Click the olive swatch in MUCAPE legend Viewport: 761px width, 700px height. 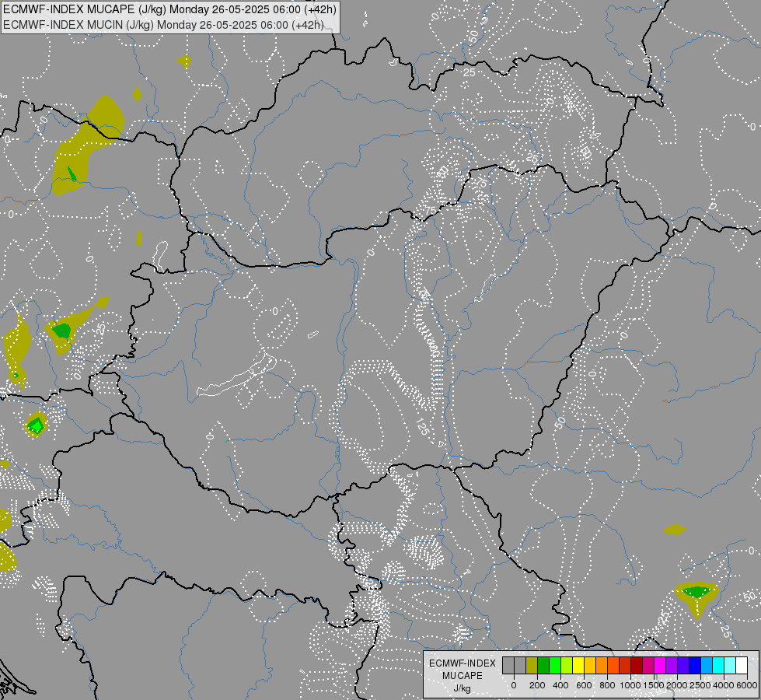[532, 666]
